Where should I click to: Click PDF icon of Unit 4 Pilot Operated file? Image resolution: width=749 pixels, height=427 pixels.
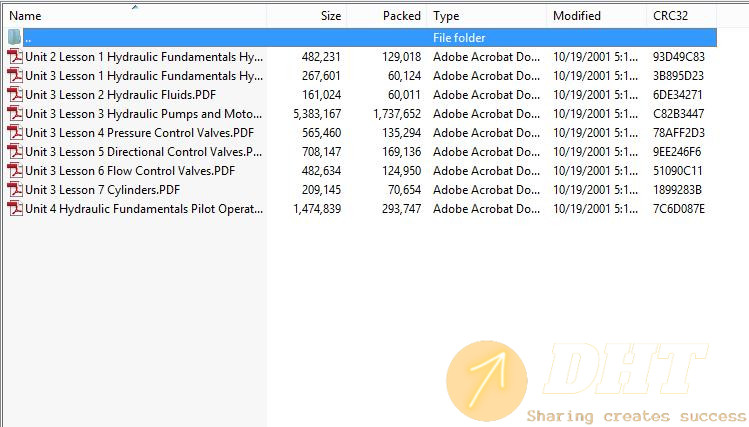pyautogui.click(x=15, y=209)
